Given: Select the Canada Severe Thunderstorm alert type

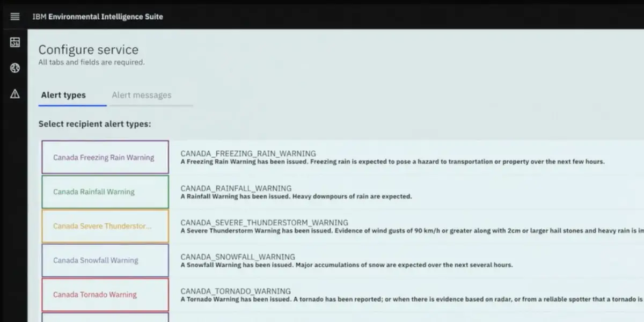Looking at the screenshot, I should pos(105,226).
